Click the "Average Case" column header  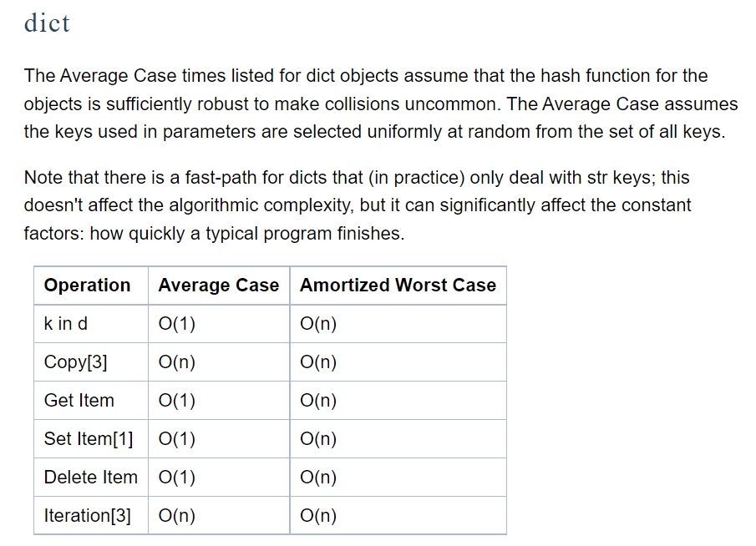tap(218, 286)
